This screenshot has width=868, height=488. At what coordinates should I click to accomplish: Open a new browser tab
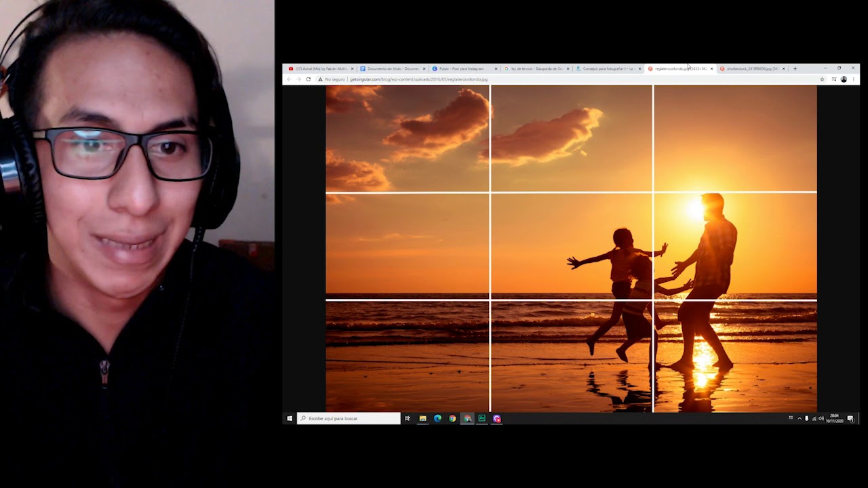[x=795, y=68]
